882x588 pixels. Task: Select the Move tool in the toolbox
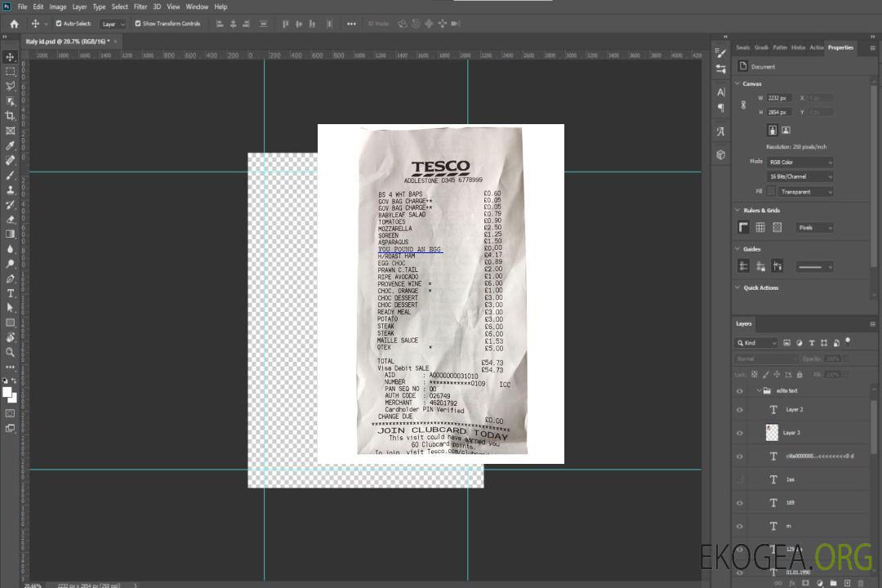(x=10, y=57)
